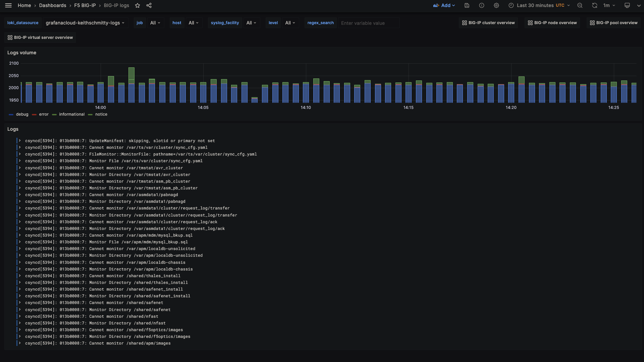
Task: Go to Dashboards breadcrumb
Action: pyautogui.click(x=53, y=5)
